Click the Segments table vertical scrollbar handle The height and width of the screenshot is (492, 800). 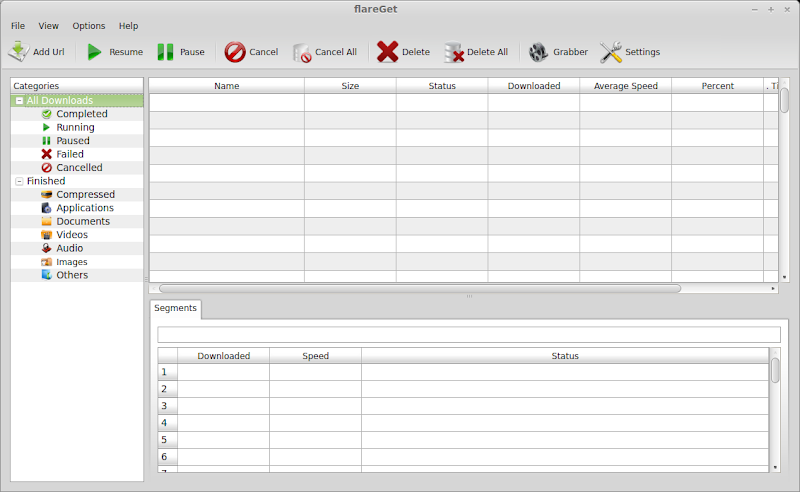tap(775, 371)
